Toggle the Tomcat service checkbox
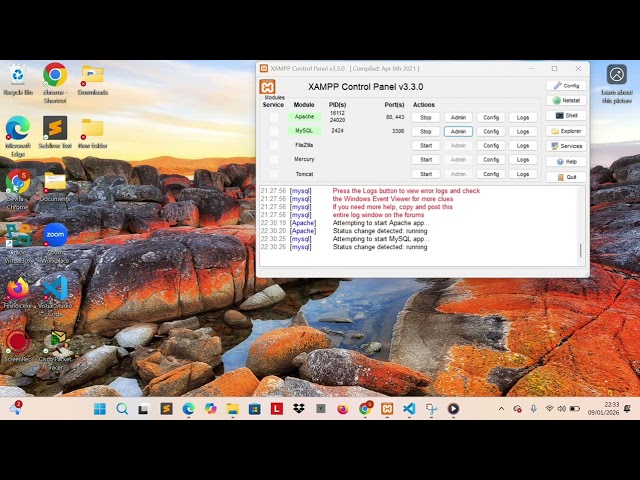The height and width of the screenshot is (480, 640). (274, 174)
